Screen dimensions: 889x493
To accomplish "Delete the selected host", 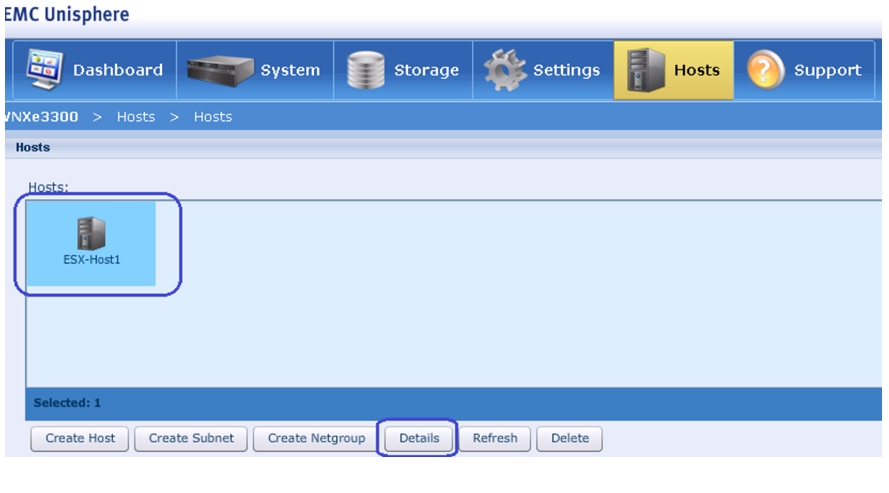I will tap(570, 439).
